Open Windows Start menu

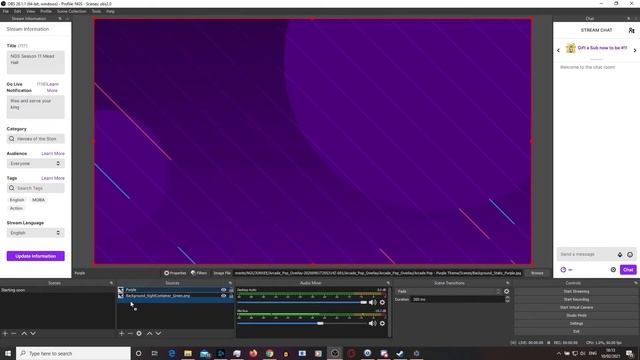(x=8, y=353)
